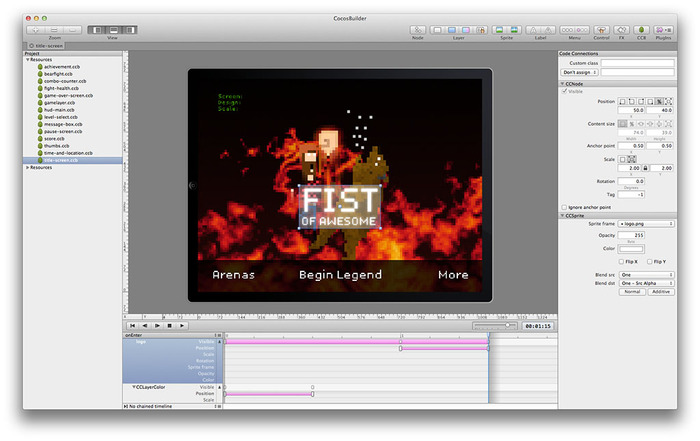This screenshot has width=700, height=441.
Task: Add a CCNode from the Node toolbar button
Action: click(418, 30)
